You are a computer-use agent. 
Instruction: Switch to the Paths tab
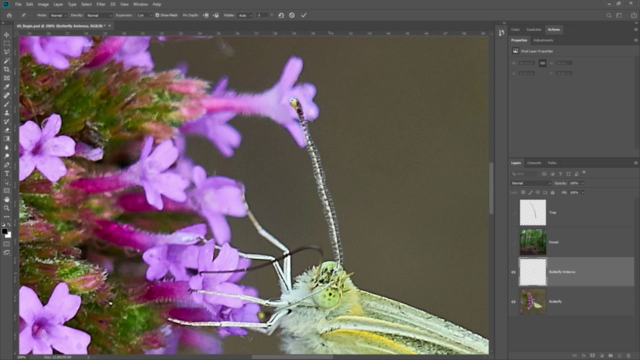click(x=552, y=163)
